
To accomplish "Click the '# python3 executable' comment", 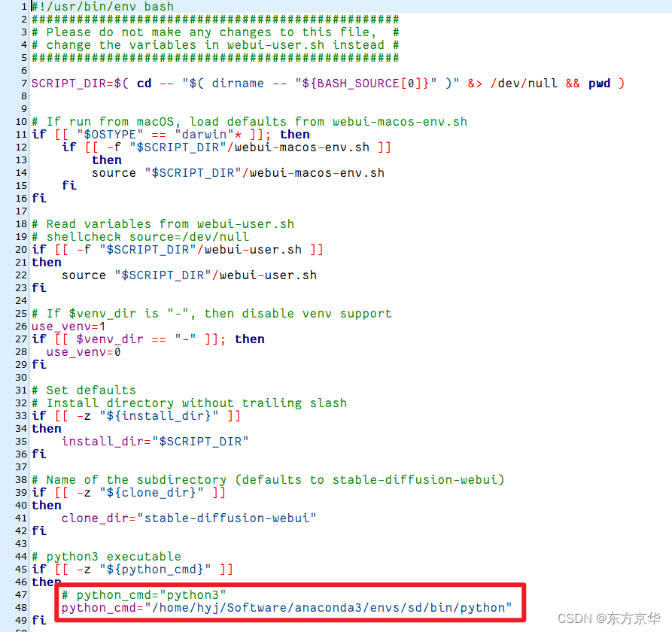I will 106,557.
